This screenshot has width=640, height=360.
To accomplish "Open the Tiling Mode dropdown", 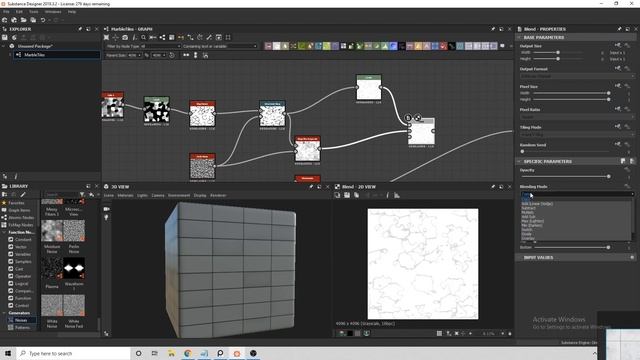I will [x=577, y=135].
